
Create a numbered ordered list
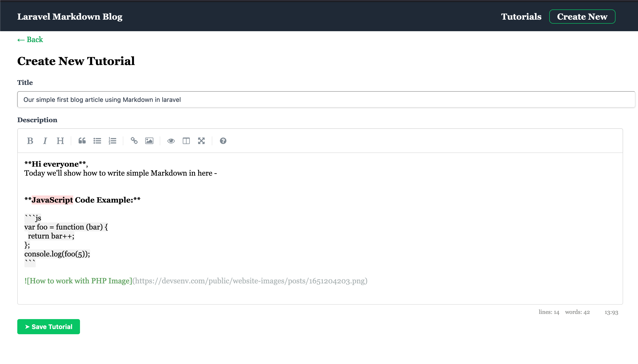click(x=112, y=141)
